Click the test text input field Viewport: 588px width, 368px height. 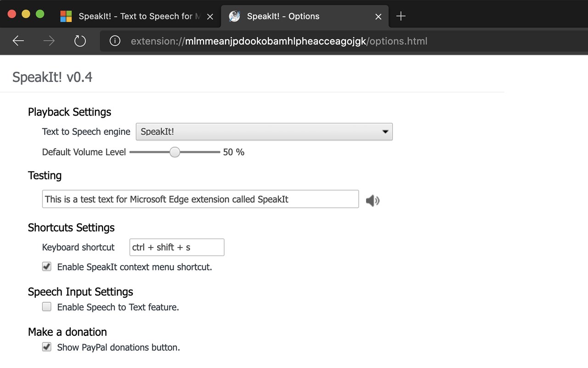(x=200, y=199)
